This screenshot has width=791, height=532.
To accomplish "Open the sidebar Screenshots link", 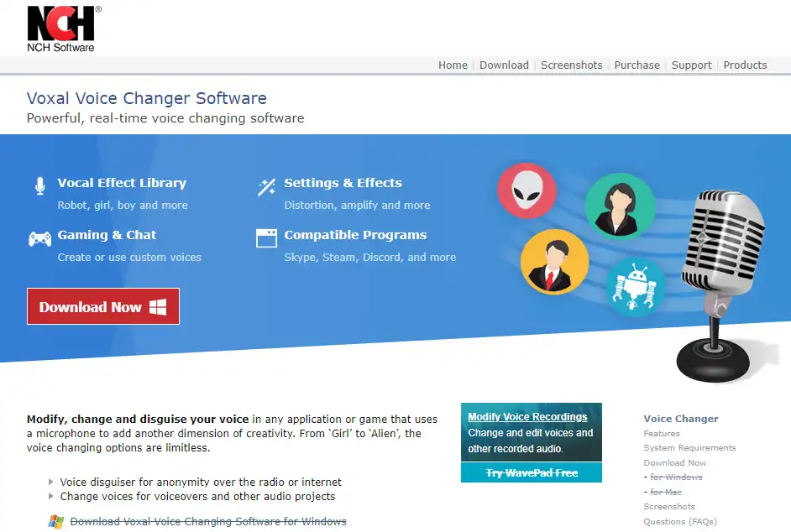I will click(669, 506).
